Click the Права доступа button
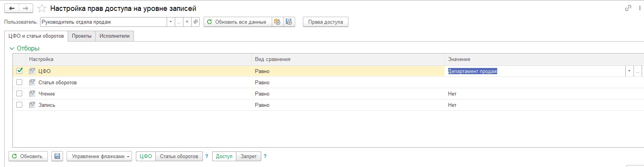This screenshot has width=644, height=167. 326,22
